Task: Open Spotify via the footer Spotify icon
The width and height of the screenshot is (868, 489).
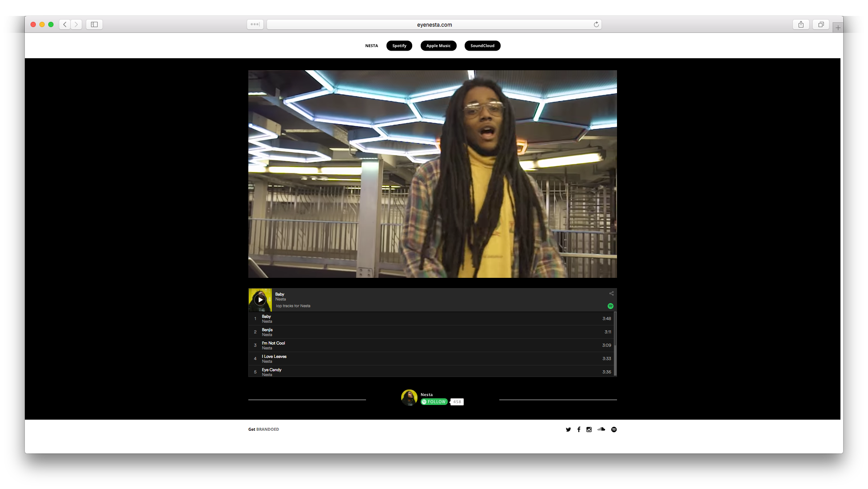Action: (x=614, y=429)
